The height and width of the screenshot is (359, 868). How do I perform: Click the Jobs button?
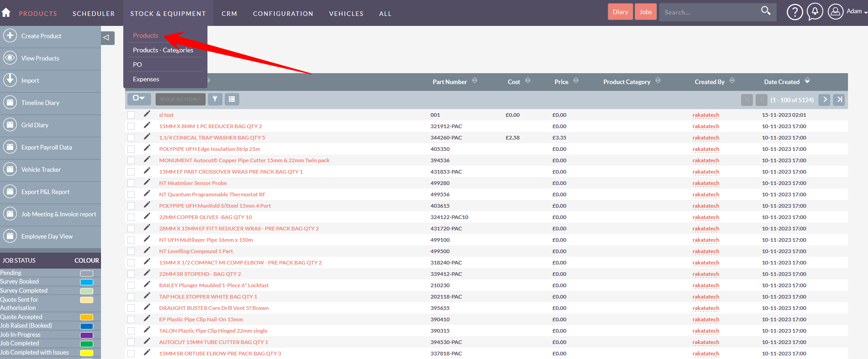pos(646,12)
